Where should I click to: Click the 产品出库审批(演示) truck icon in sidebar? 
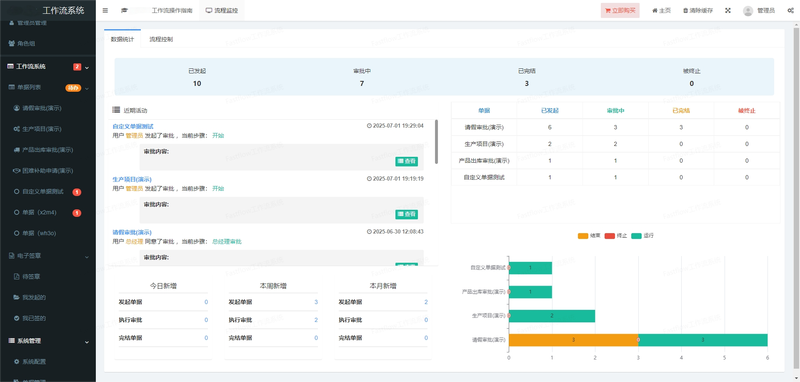pos(17,150)
